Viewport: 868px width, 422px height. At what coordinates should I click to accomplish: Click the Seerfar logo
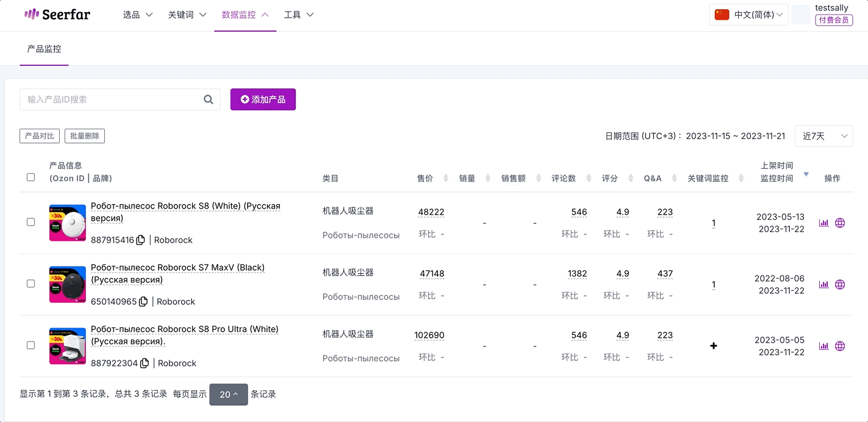[x=57, y=14]
